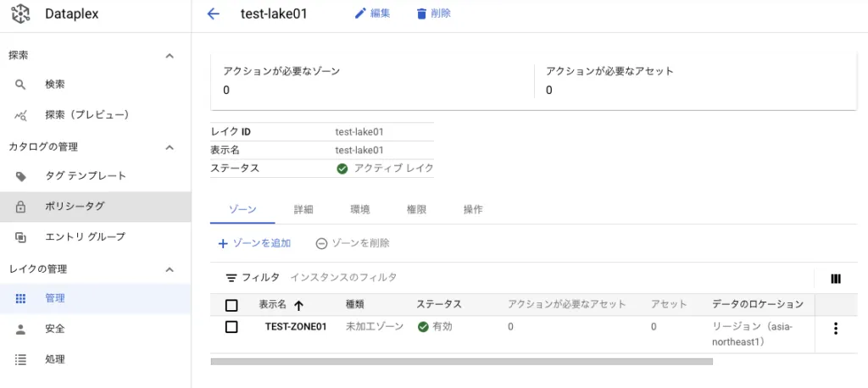
Task: Click the 表示名 value test-lake01 in details
Action: point(359,150)
